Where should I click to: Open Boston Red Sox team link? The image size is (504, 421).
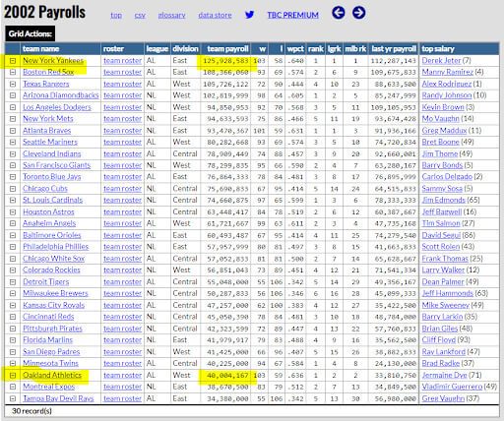click(x=48, y=72)
